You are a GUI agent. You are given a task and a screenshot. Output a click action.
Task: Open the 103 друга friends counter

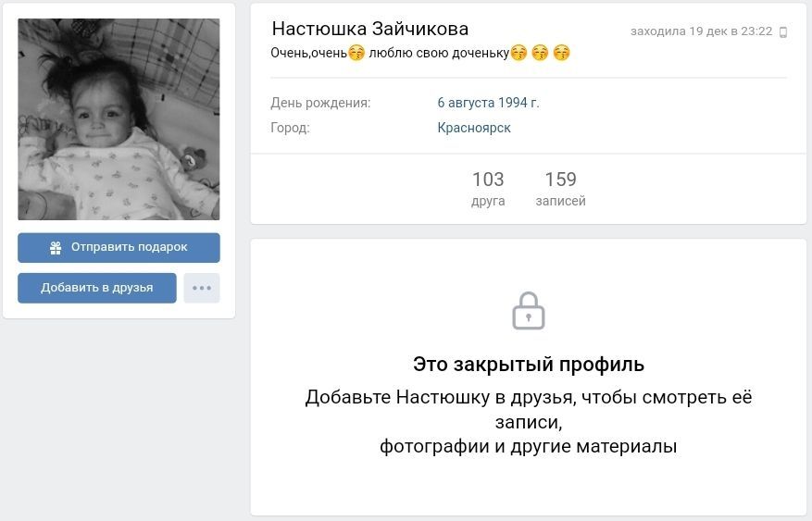tap(488, 189)
